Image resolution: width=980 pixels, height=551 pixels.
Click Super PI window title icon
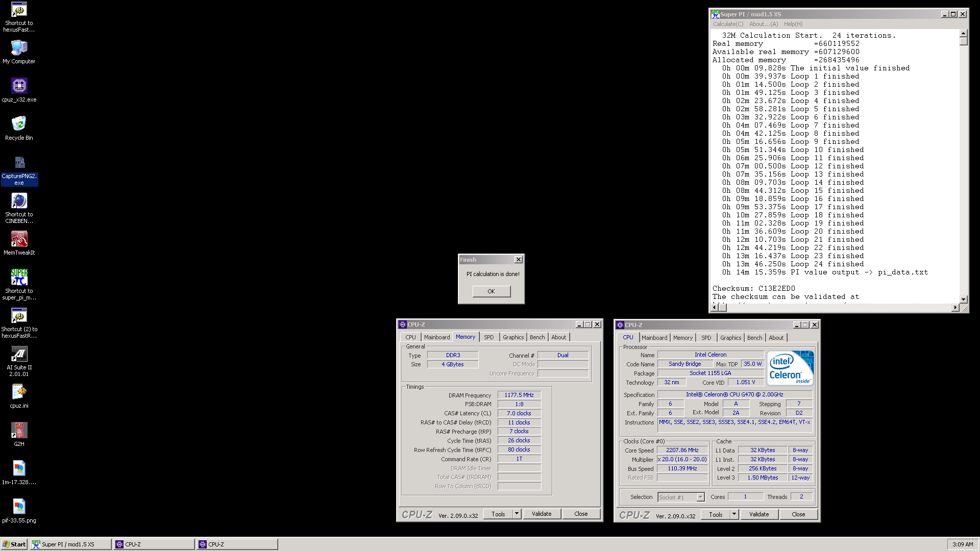(x=715, y=14)
